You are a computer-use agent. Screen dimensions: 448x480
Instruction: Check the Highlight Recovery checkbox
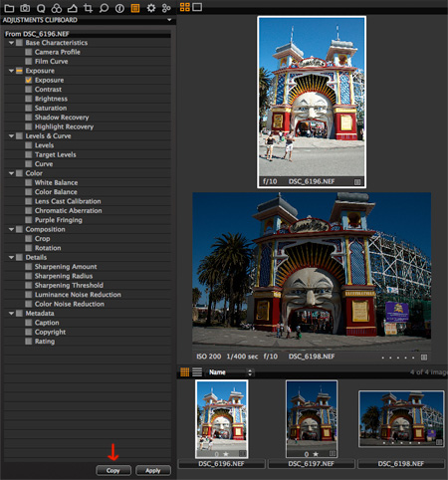pos(29,126)
